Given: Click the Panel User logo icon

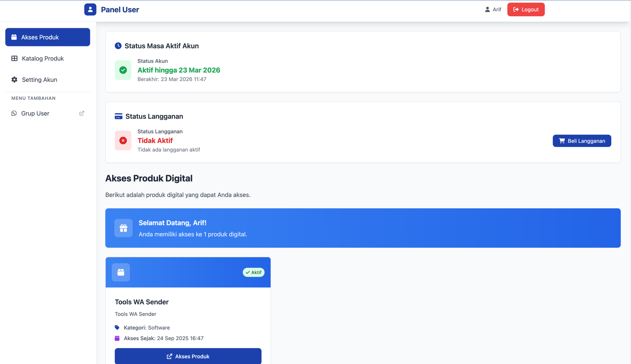Looking at the screenshot, I should coord(90,10).
